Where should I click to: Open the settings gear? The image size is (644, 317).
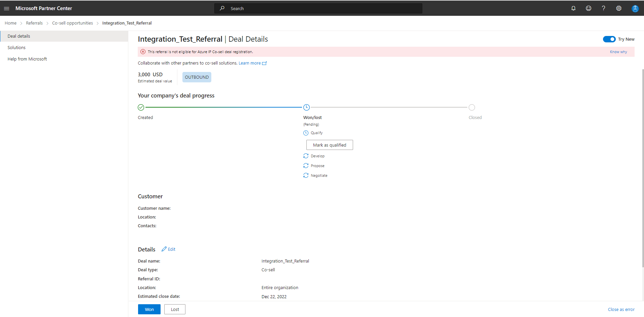(x=619, y=8)
